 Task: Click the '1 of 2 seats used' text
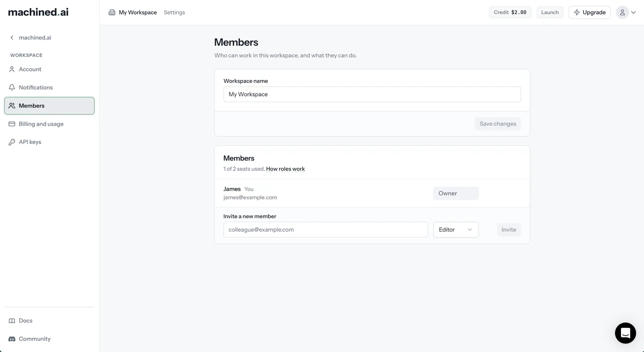(x=244, y=169)
